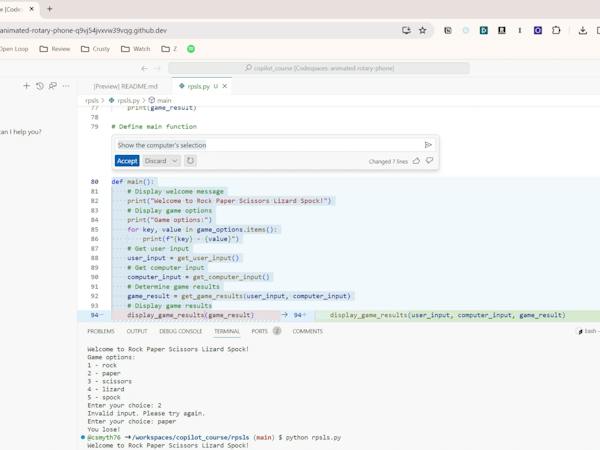600x450 pixels.
Task: Open chat panel more actions ellipsis
Action: coord(66,86)
